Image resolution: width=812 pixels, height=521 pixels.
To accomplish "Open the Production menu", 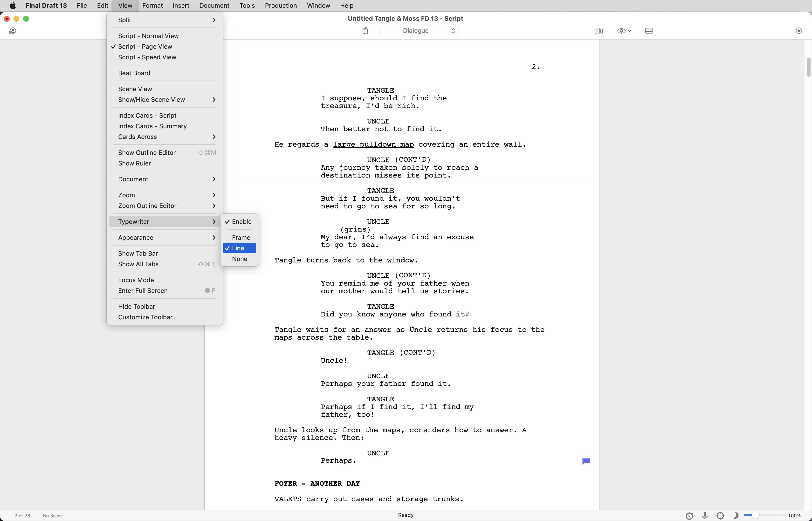I will 281,5.
